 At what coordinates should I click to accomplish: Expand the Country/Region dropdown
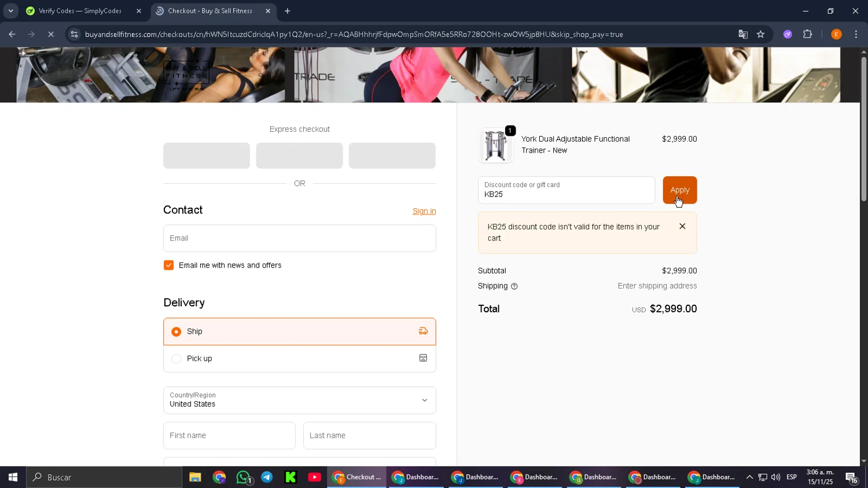click(299, 400)
